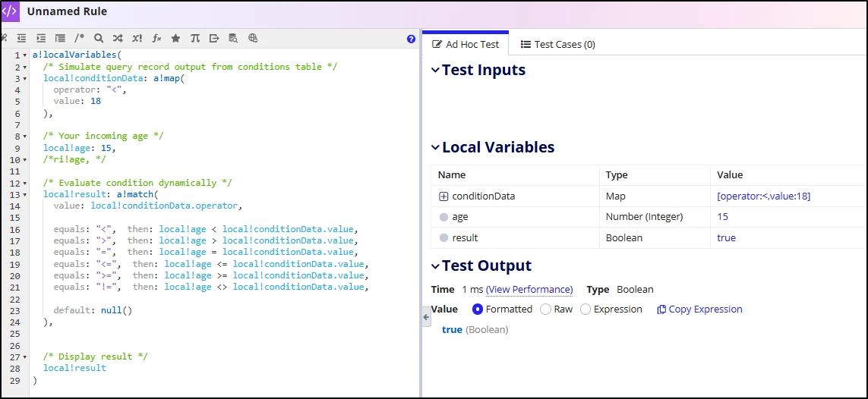The width and height of the screenshot is (868, 399).
Task: Click the fx function icon
Action: (156, 38)
